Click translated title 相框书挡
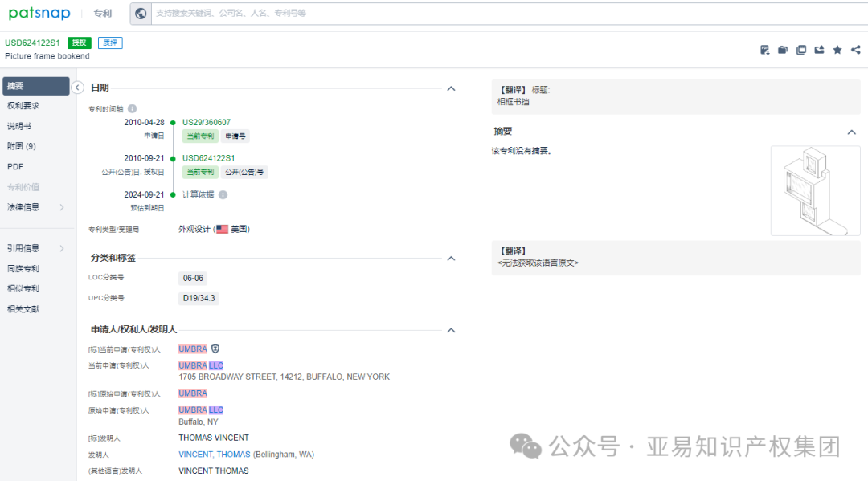 point(513,102)
